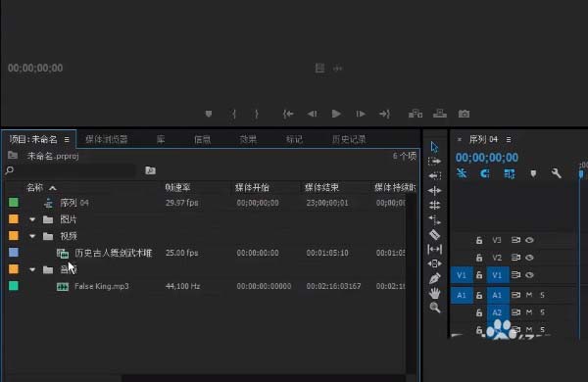Select the Slip tool
This screenshot has height=382, width=588.
point(434,249)
